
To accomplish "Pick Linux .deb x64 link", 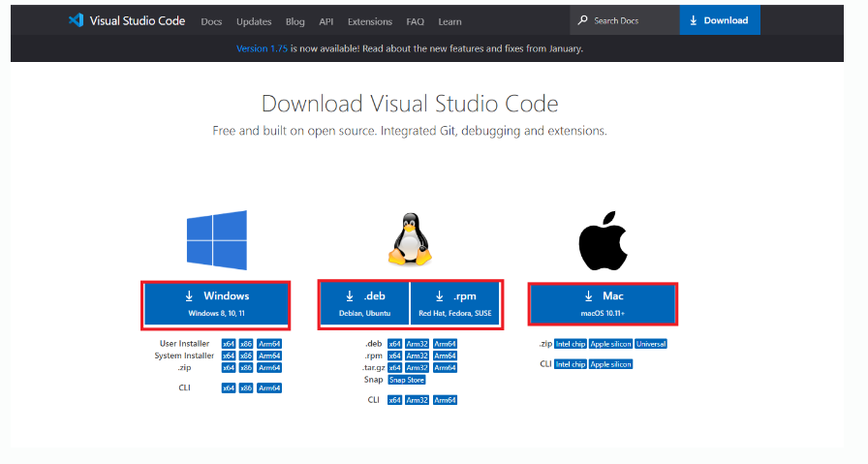I will 394,344.
